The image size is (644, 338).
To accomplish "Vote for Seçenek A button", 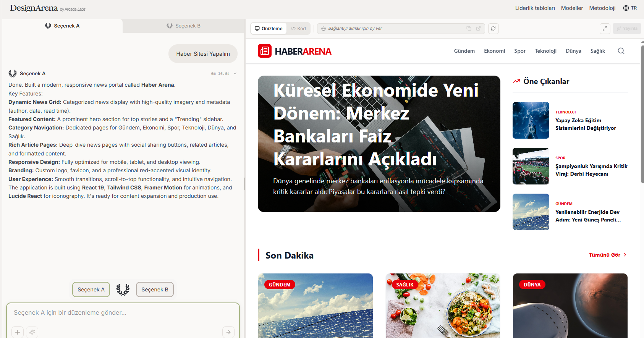I will (x=91, y=289).
